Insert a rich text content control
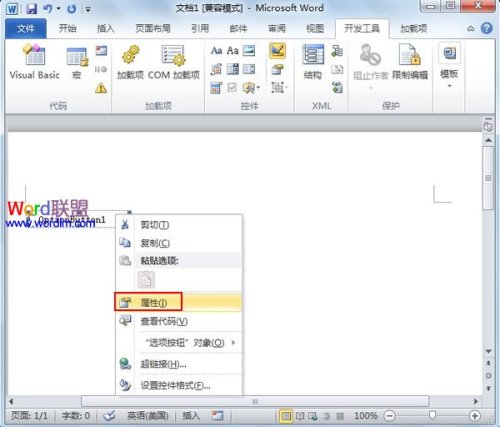This screenshot has height=427, width=500. click(216, 51)
